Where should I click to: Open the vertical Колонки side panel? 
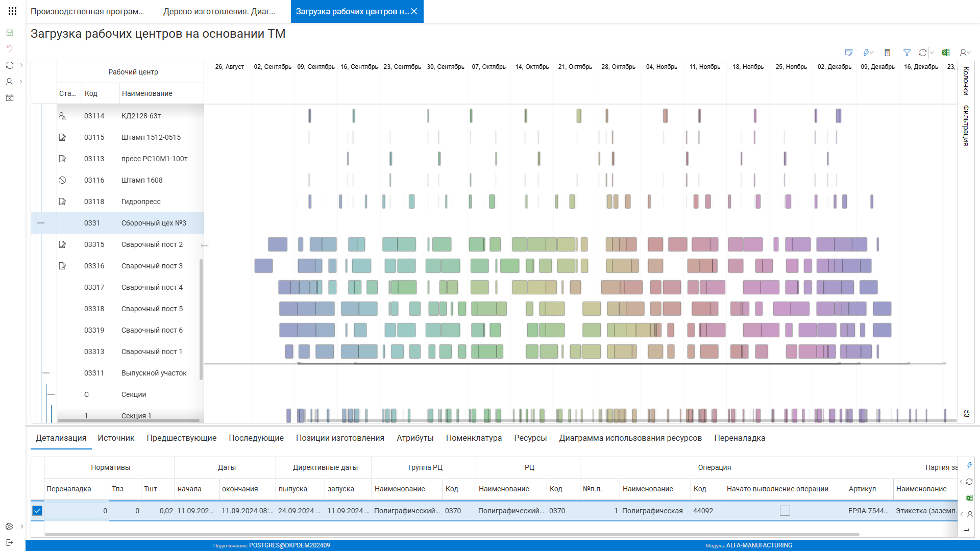(966, 81)
